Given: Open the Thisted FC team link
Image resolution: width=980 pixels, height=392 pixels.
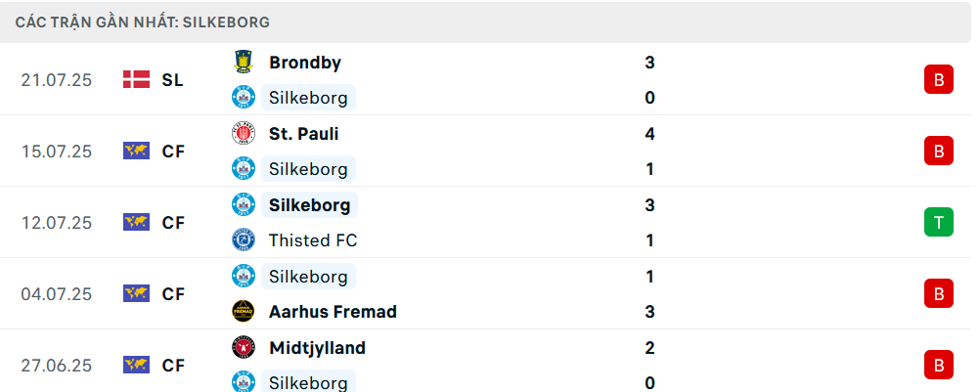Looking at the screenshot, I should point(313,240).
